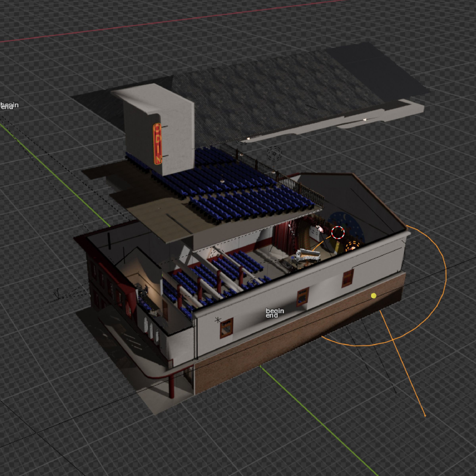Click the 'begin end' label at the left edge

[x=9, y=106]
